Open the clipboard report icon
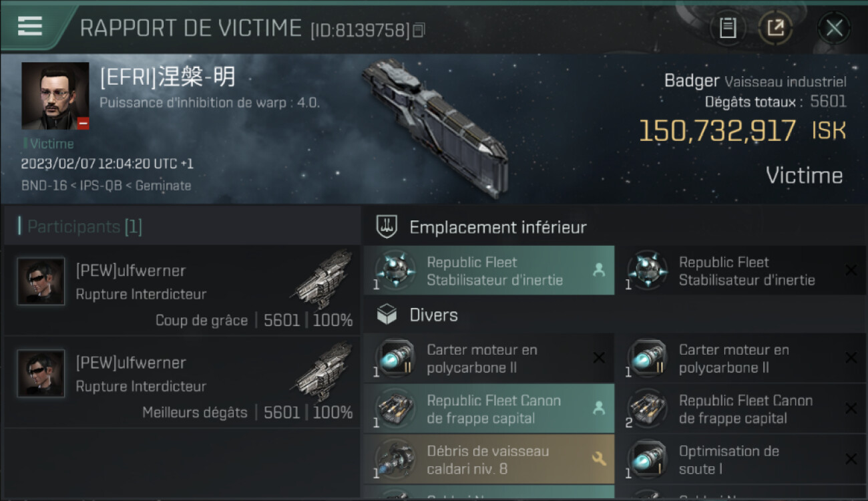 coord(727,28)
